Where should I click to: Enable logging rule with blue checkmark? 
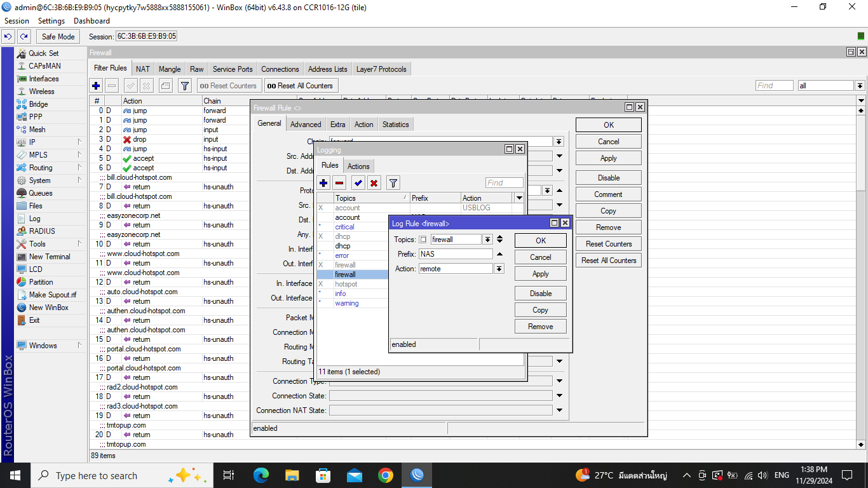click(x=358, y=183)
